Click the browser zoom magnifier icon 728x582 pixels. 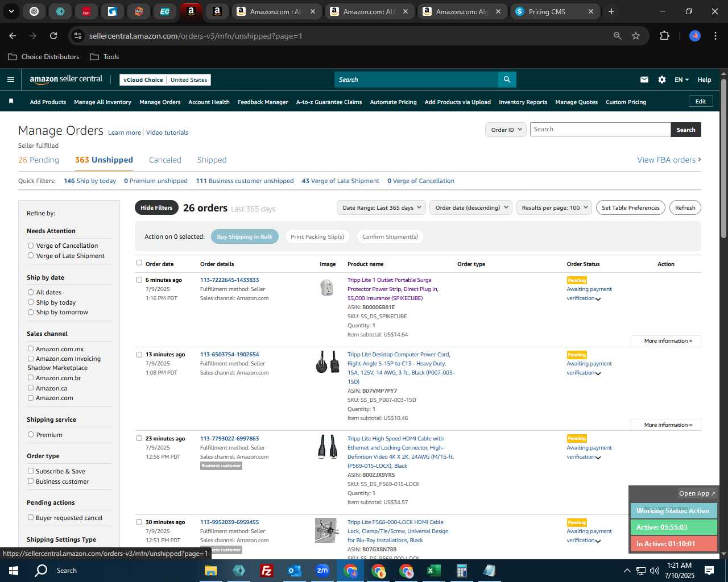618,36
